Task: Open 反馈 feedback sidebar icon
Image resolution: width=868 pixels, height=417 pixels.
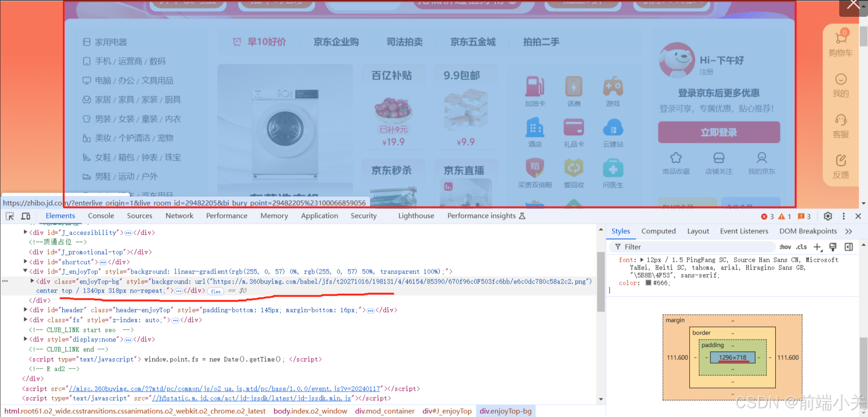Action: (841, 161)
